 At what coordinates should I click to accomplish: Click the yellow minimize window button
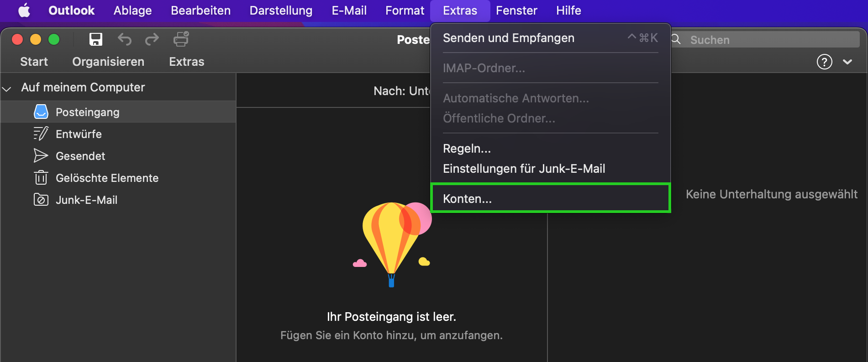(x=36, y=39)
